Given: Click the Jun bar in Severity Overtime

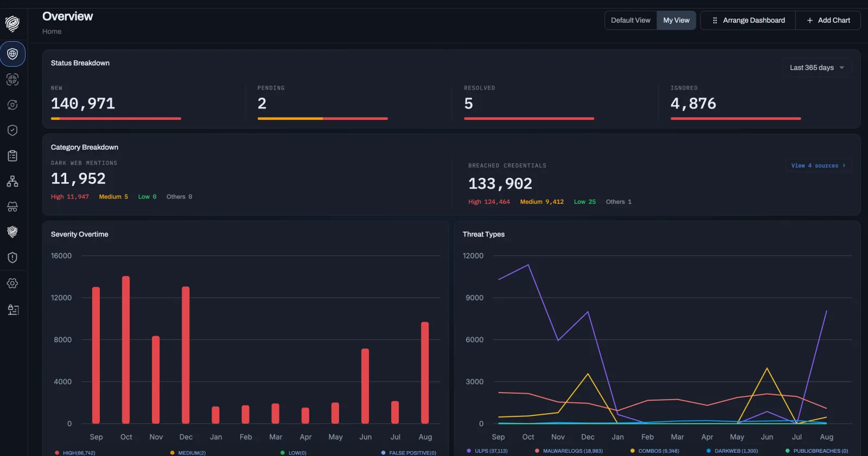Looking at the screenshot, I should tap(365, 386).
